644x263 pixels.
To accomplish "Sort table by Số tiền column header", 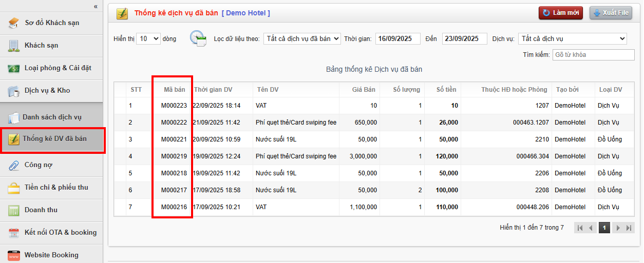I will coord(446,90).
